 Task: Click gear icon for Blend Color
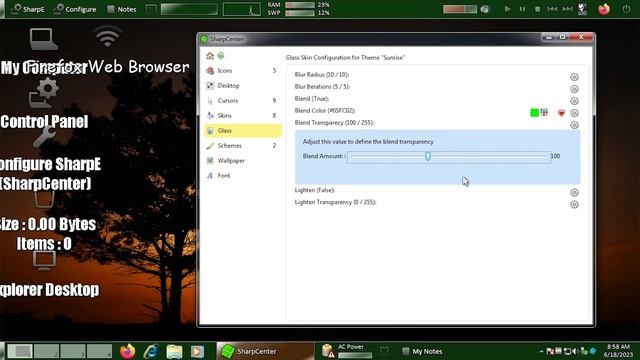pyautogui.click(x=574, y=113)
